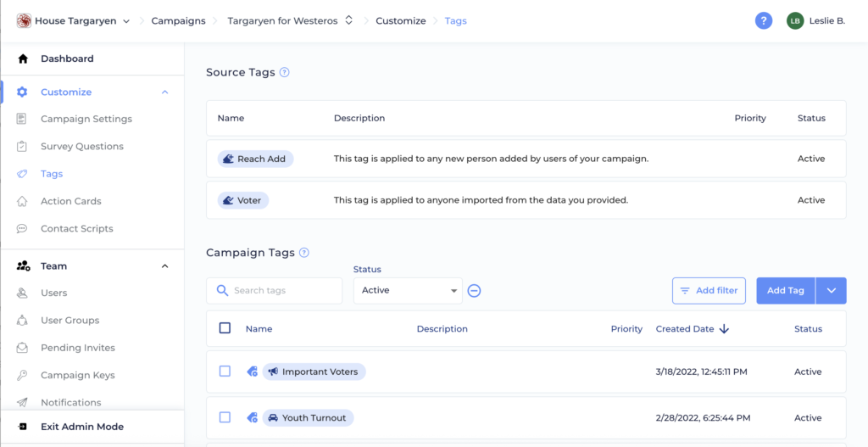The width and height of the screenshot is (868, 447).
Task: Click the Reach Add tag chip
Action: (255, 159)
